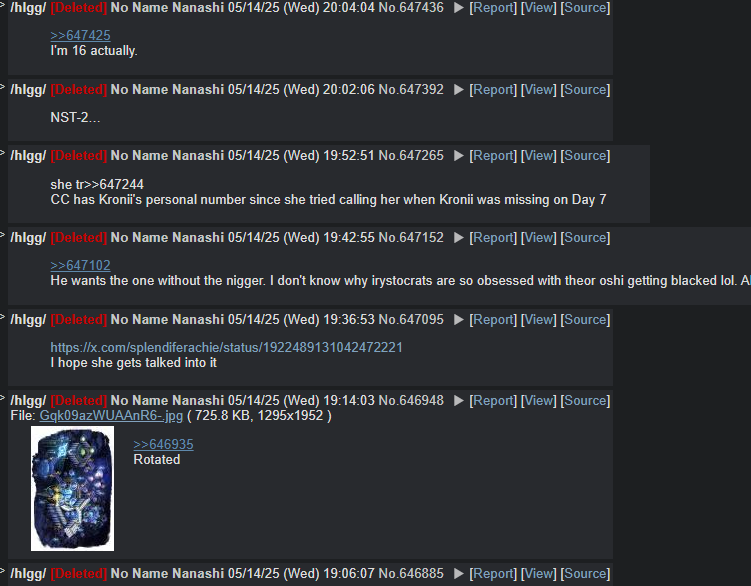Open post menu arrow for No.647095
The height and width of the screenshot is (586, 751).
458,320
